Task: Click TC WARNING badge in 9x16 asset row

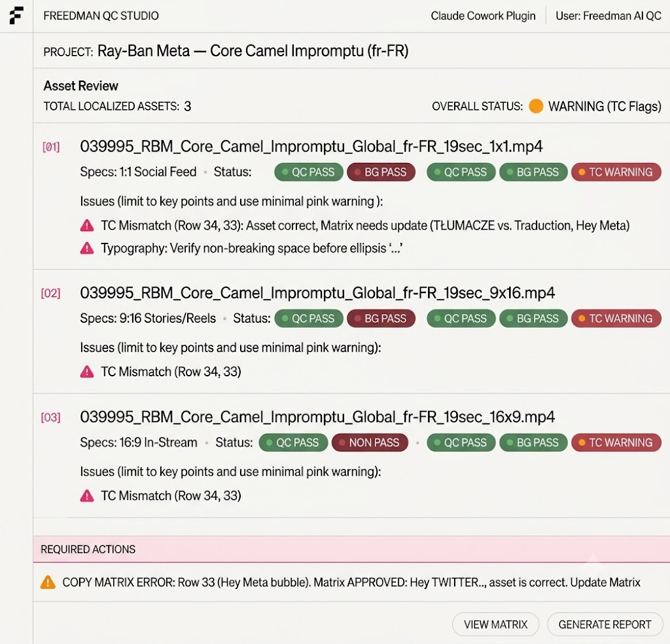Action: pos(616,318)
